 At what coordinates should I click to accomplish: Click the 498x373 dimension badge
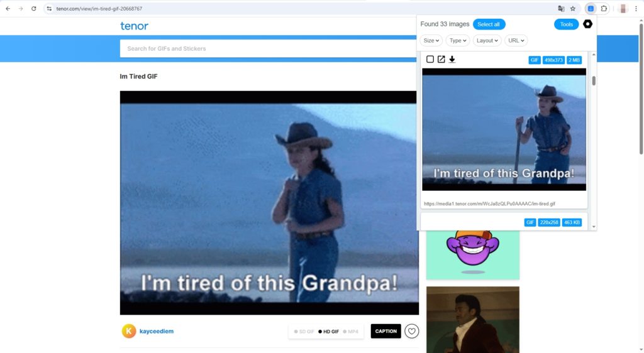click(x=553, y=60)
